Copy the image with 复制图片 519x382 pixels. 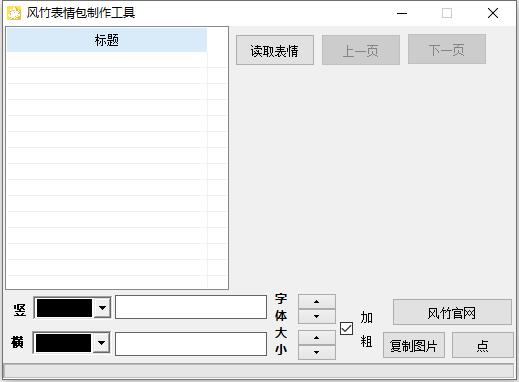tap(414, 345)
